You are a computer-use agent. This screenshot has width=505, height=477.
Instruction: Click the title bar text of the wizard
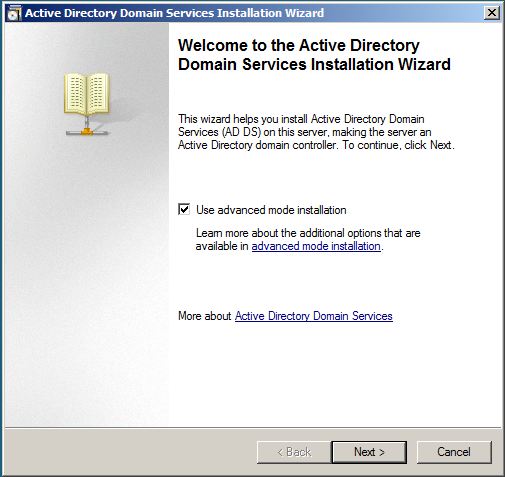(174, 13)
